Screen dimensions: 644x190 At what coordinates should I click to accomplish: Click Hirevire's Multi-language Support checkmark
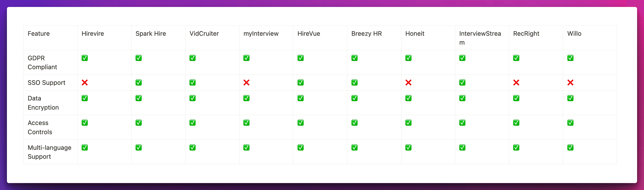[x=85, y=147]
